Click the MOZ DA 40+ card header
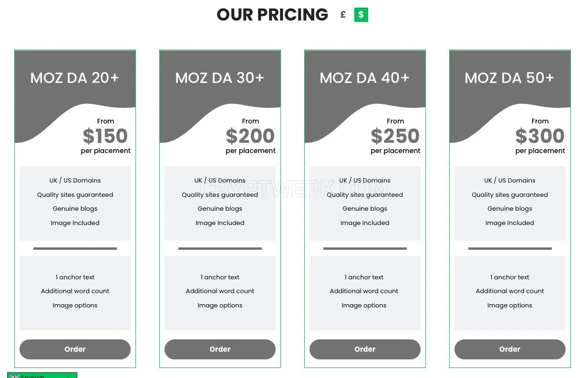Screen dimensions: 588x378 point(365,78)
